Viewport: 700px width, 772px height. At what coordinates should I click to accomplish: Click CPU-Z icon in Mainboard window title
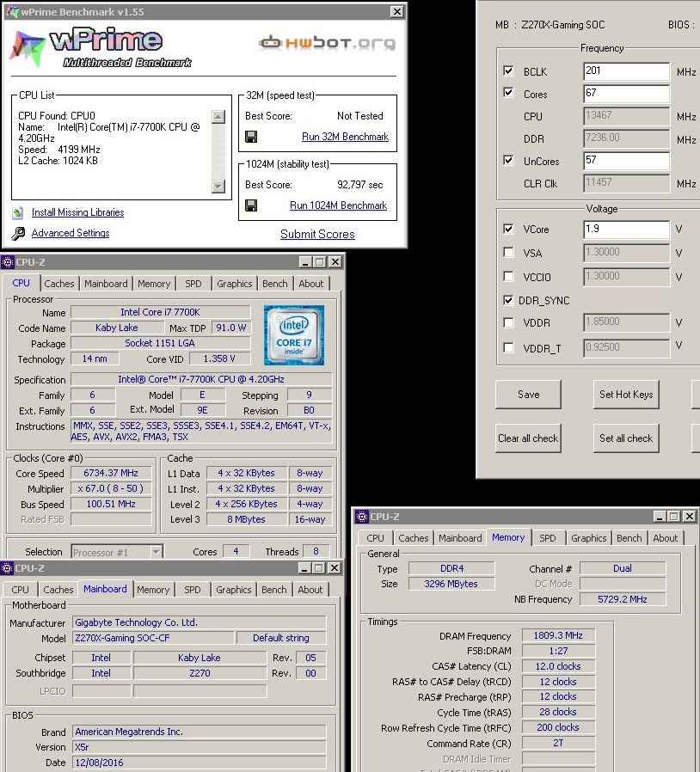[x=7, y=568]
